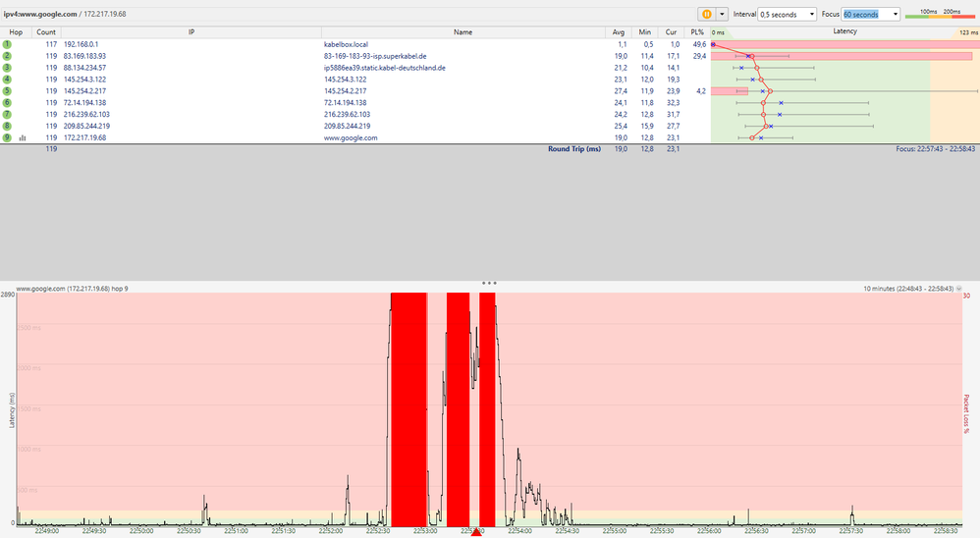Select IP 192.168.0.1 in hop 1

[81, 44]
